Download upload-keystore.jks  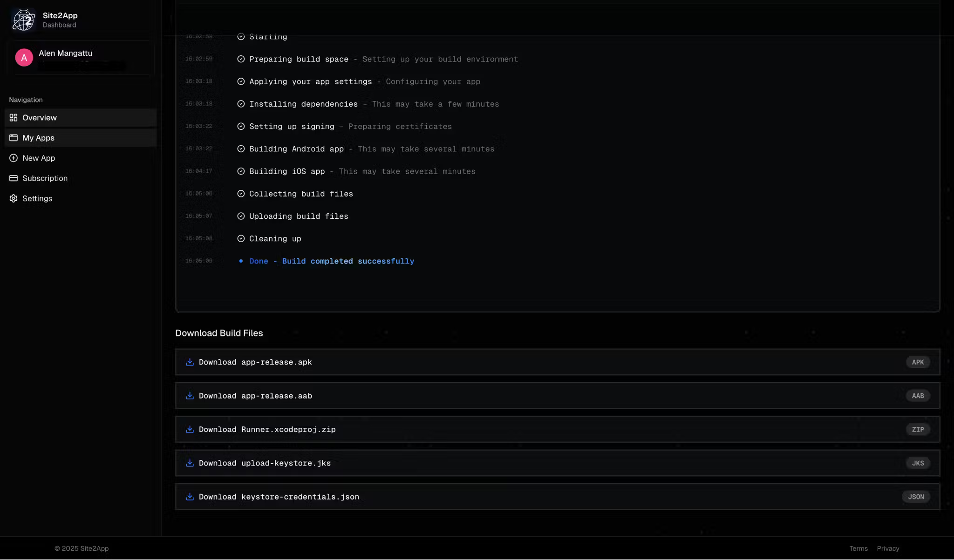[x=265, y=463]
